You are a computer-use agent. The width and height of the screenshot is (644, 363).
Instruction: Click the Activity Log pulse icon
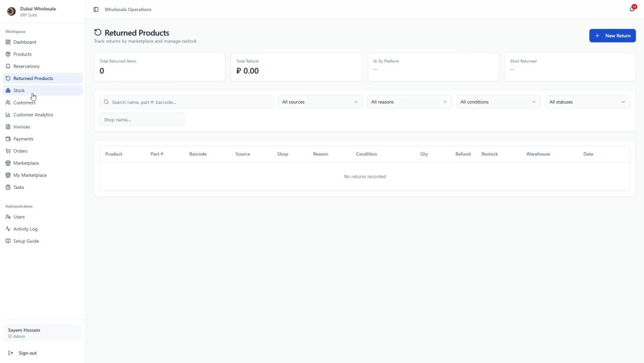[8, 229]
